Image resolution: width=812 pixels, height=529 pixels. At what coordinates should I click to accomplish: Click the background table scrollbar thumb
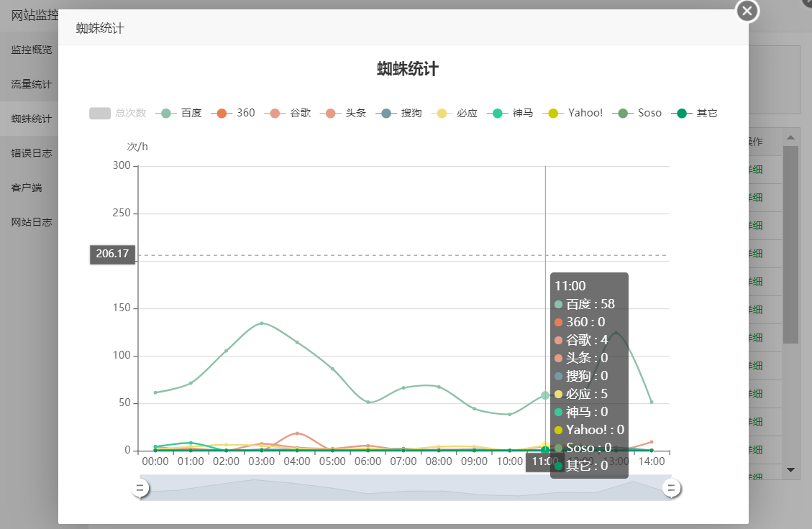pos(790,244)
